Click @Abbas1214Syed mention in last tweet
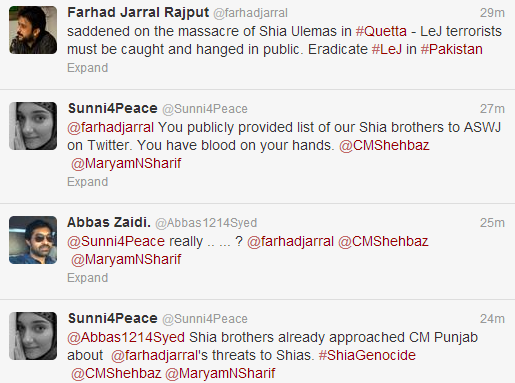The width and height of the screenshot is (515, 383). pyautogui.click(x=126, y=337)
